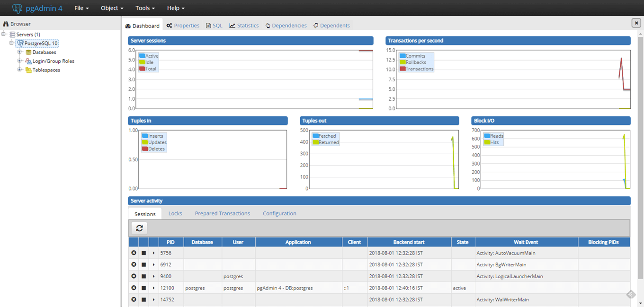
Task: Click the Tablespaces folder icon
Action: tap(28, 70)
